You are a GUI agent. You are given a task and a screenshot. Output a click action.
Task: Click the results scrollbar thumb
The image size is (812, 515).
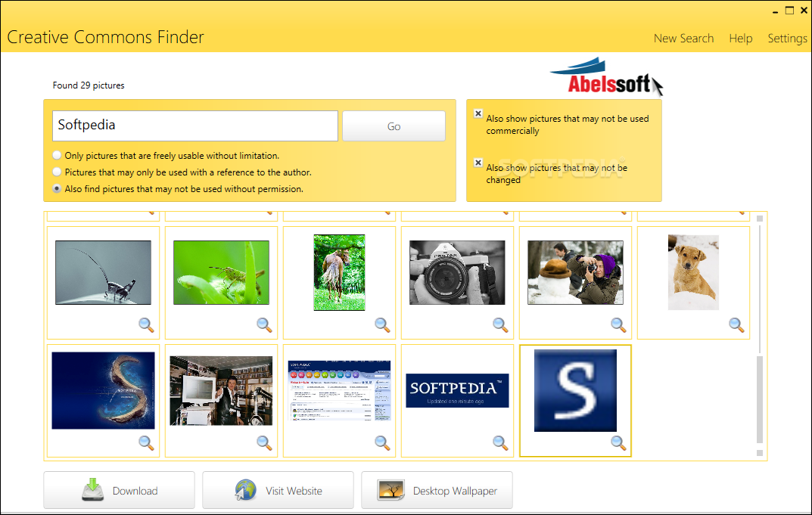point(760,399)
